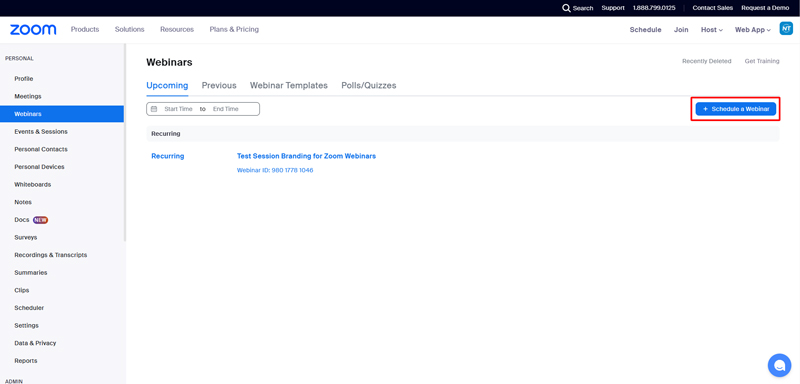This screenshot has height=384, width=800.
Task: Click the sidebar scrollbar
Action: [x=125, y=143]
